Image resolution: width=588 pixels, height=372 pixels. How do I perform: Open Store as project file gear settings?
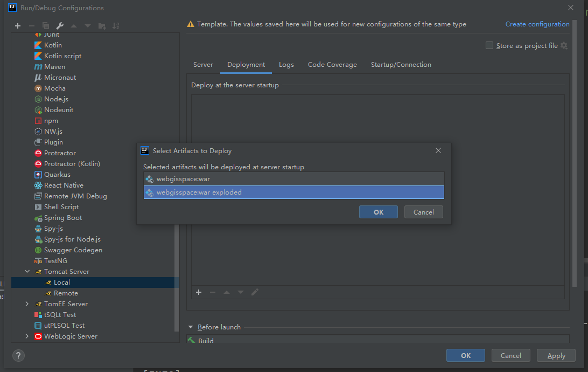click(564, 45)
